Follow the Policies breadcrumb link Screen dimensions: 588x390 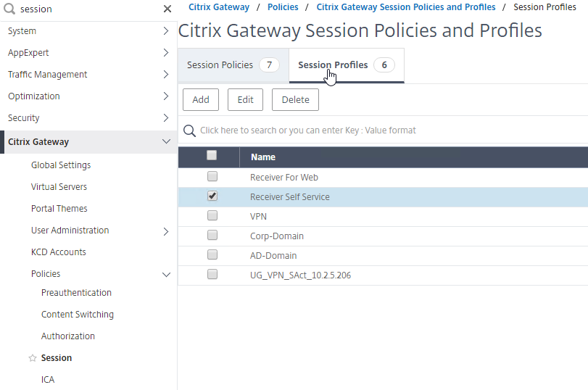[x=283, y=7]
